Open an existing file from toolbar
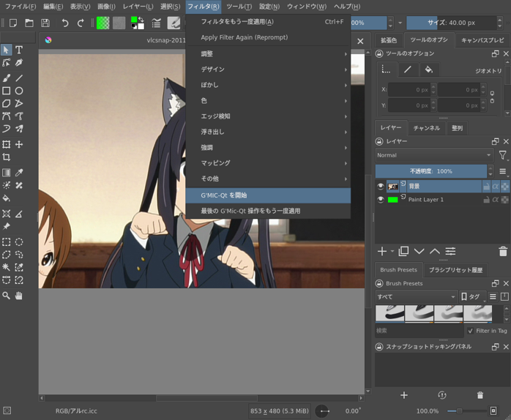The height and width of the screenshot is (420, 511). coord(29,23)
